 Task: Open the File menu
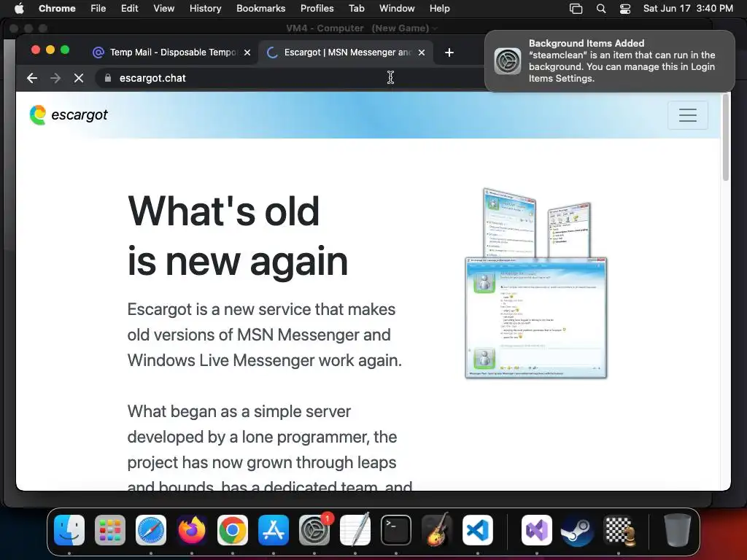[98, 9]
